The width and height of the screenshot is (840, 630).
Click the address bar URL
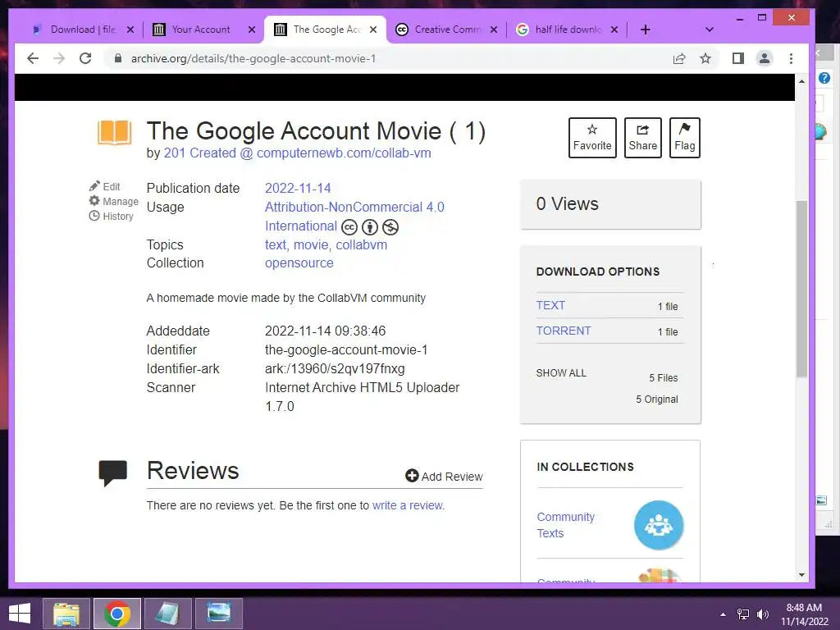pyautogui.click(x=253, y=58)
